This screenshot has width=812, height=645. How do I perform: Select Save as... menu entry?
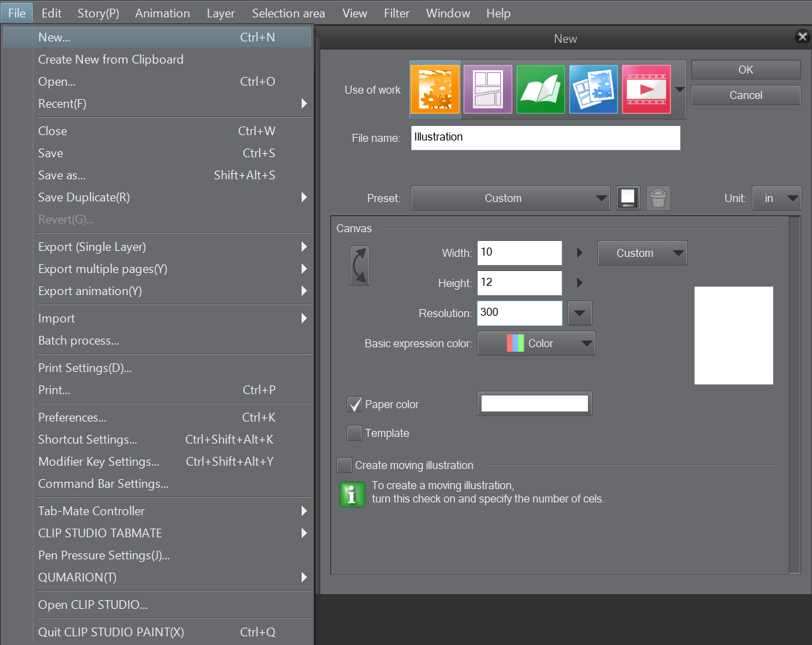click(x=157, y=175)
